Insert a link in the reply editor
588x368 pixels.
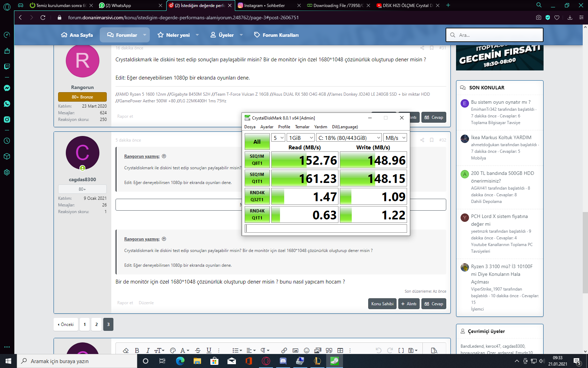pyautogui.click(x=284, y=350)
